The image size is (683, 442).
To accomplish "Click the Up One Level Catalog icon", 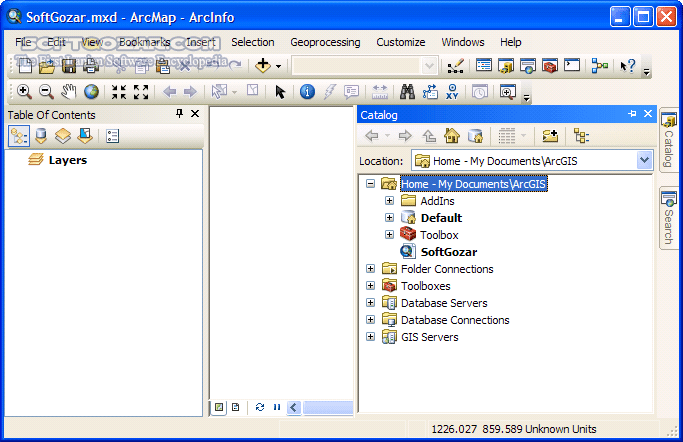I will pos(429,136).
